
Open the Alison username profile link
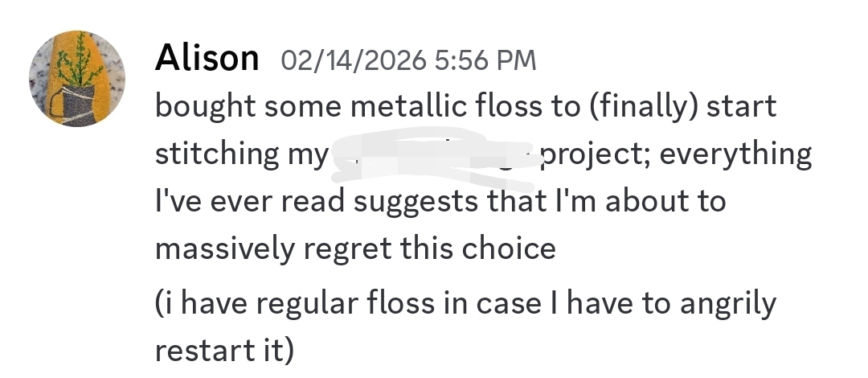click(207, 58)
